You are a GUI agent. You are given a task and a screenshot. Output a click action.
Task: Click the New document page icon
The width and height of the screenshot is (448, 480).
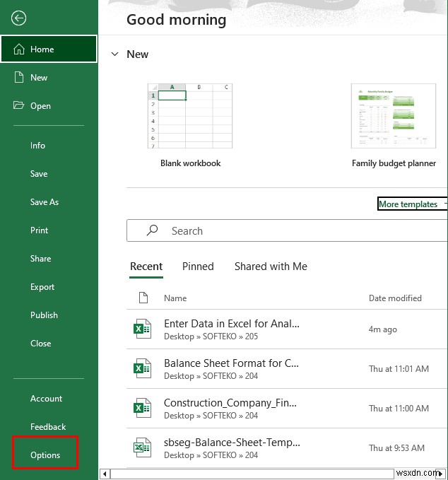click(19, 77)
